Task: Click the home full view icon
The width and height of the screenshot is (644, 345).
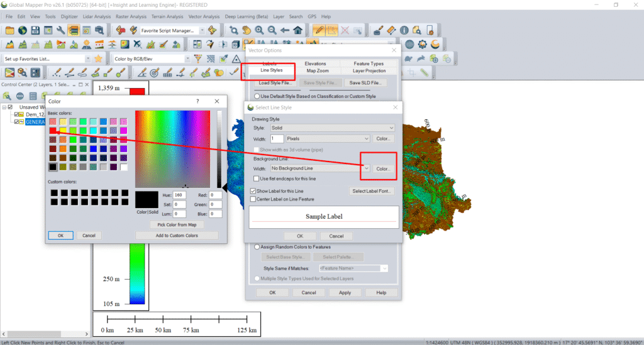Action: pos(297,30)
